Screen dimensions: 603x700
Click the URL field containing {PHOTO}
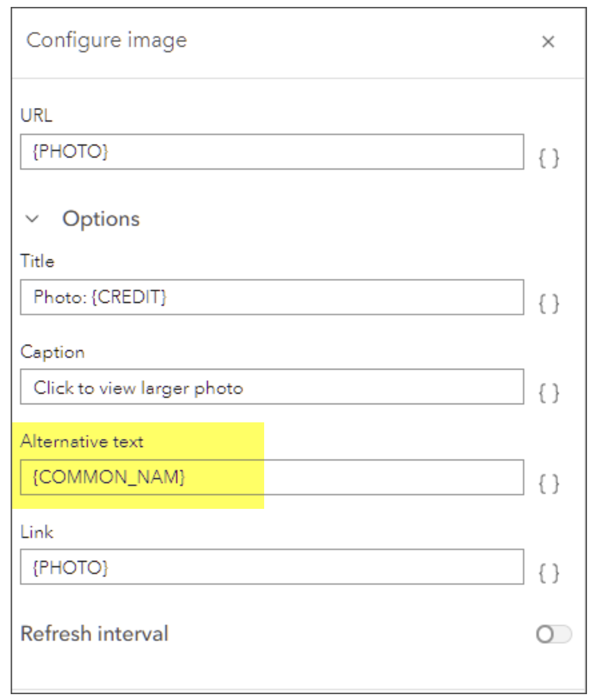tap(272, 152)
